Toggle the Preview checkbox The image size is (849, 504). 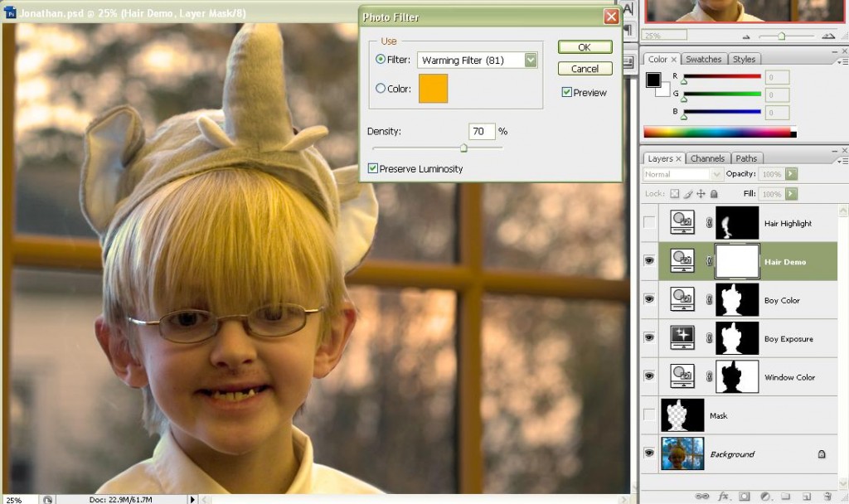tap(567, 92)
